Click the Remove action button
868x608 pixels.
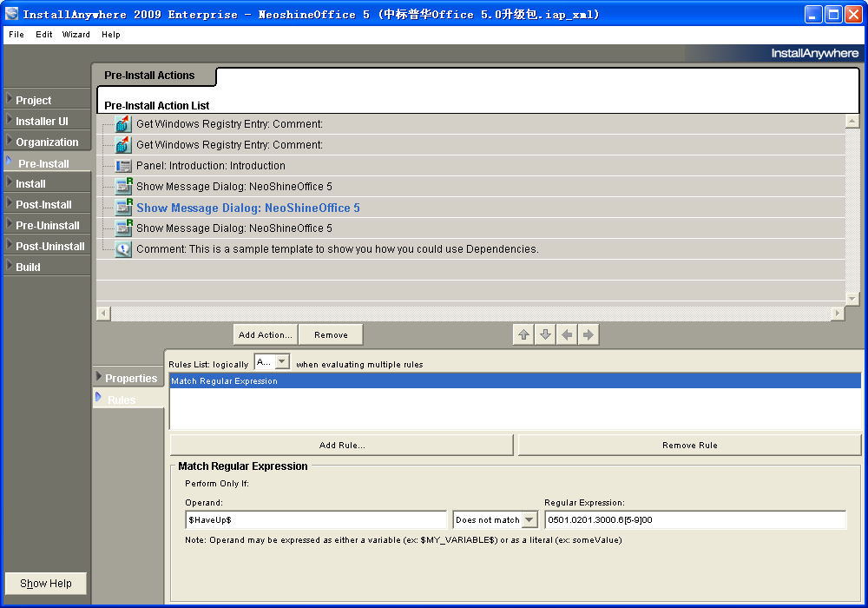coord(331,334)
